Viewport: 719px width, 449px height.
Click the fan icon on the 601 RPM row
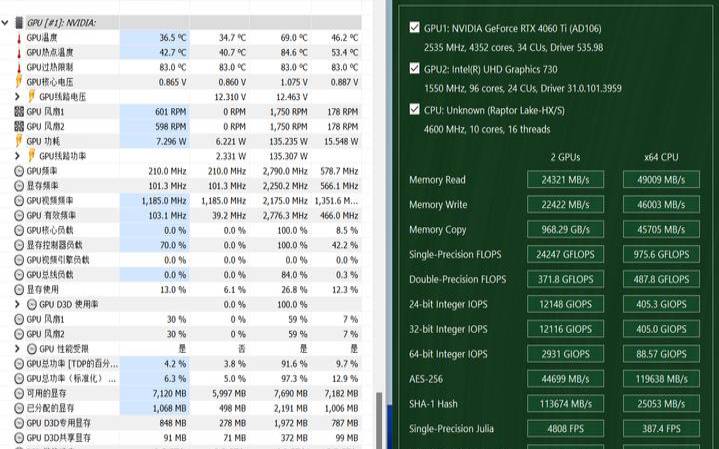[x=19, y=111]
